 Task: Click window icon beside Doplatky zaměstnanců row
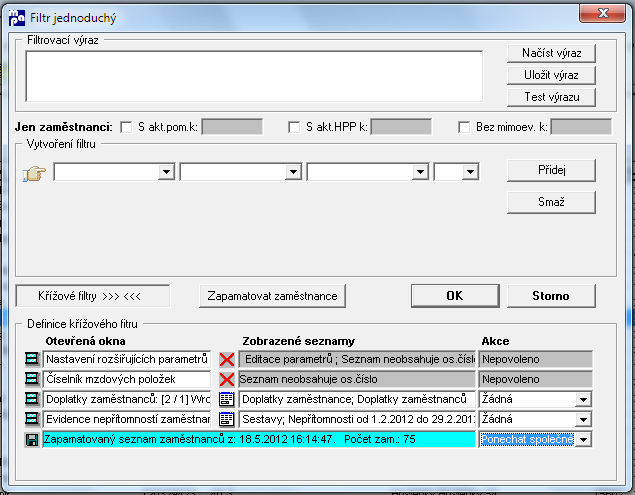pyautogui.click(x=32, y=399)
